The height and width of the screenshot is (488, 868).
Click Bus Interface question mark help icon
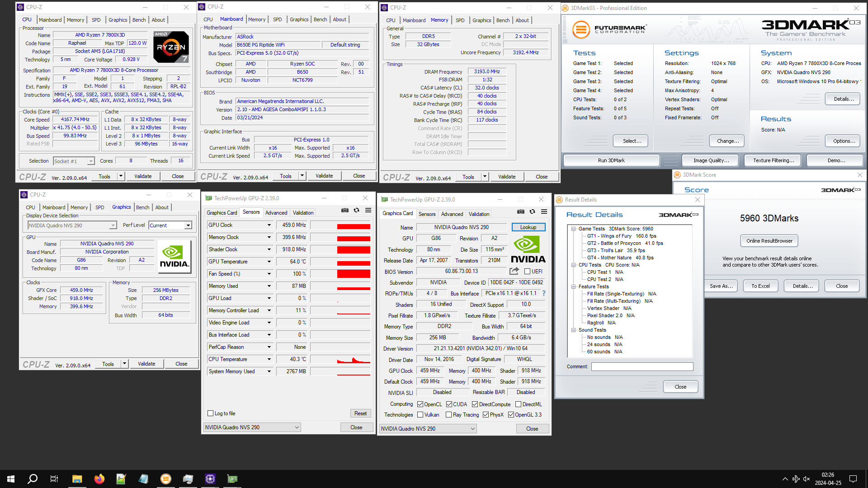pos(544,293)
